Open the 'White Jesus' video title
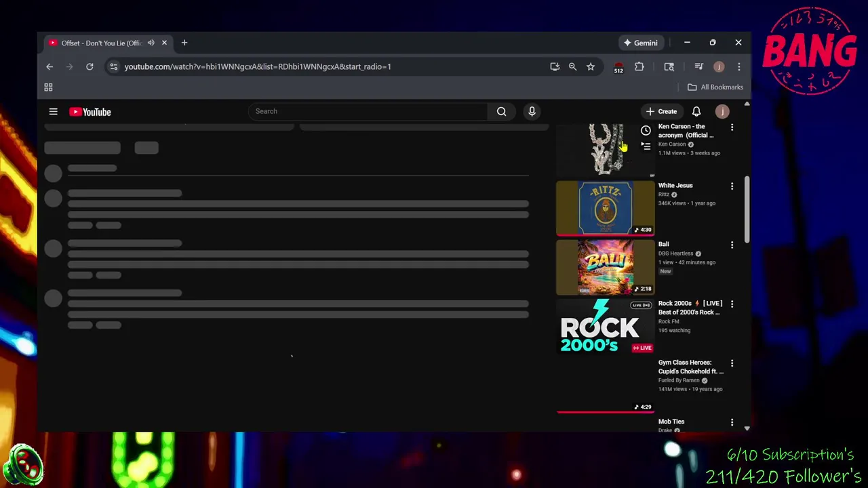868x488 pixels. click(x=675, y=186)
